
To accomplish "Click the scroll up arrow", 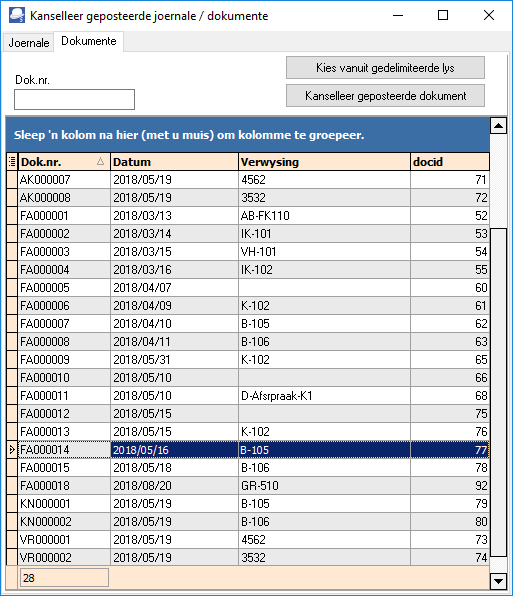I will tap(498, 126).
